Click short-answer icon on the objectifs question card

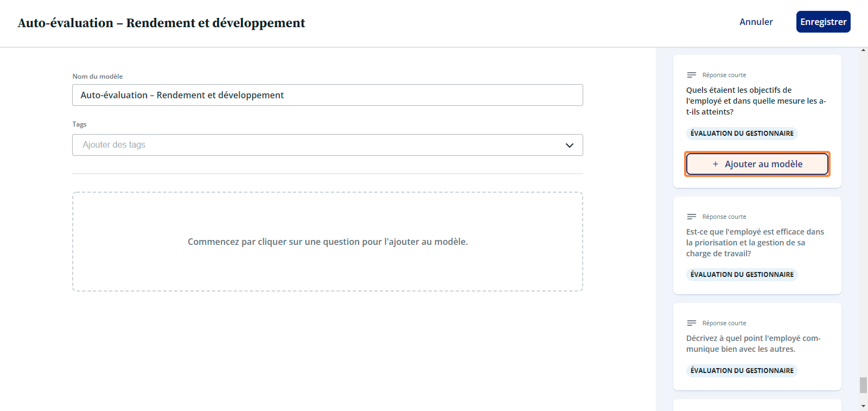point(691,75)
